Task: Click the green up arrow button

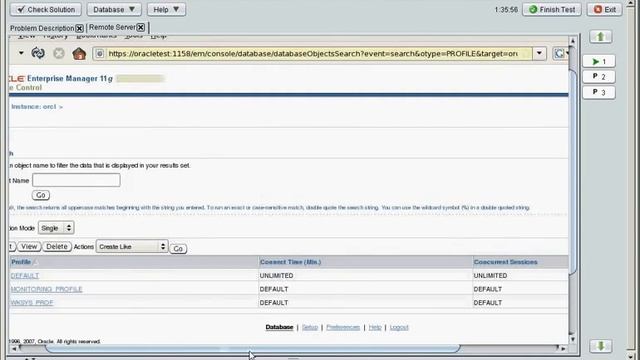Action: pyautogui.click(x=600, y=37)
